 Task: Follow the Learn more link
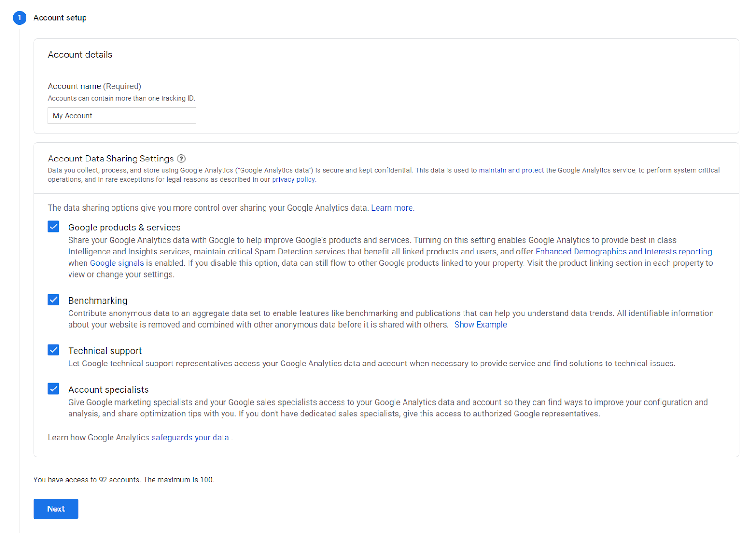point(392,208)
